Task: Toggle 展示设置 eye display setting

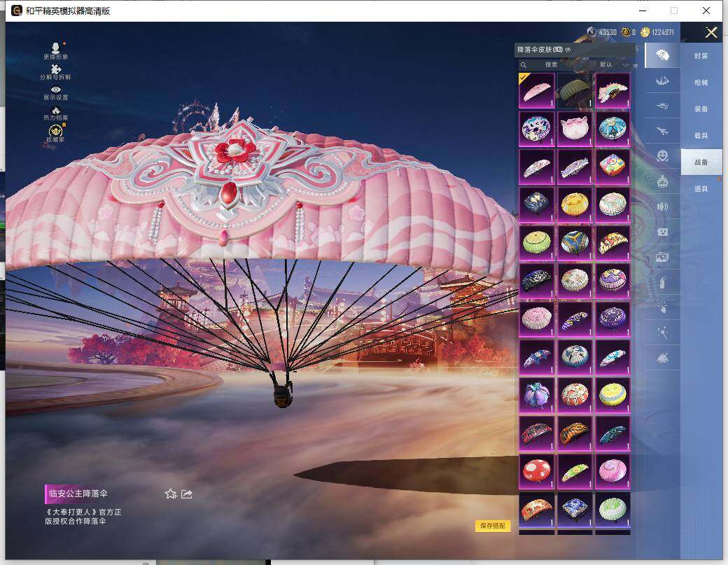Action: (x=55, y=90)
